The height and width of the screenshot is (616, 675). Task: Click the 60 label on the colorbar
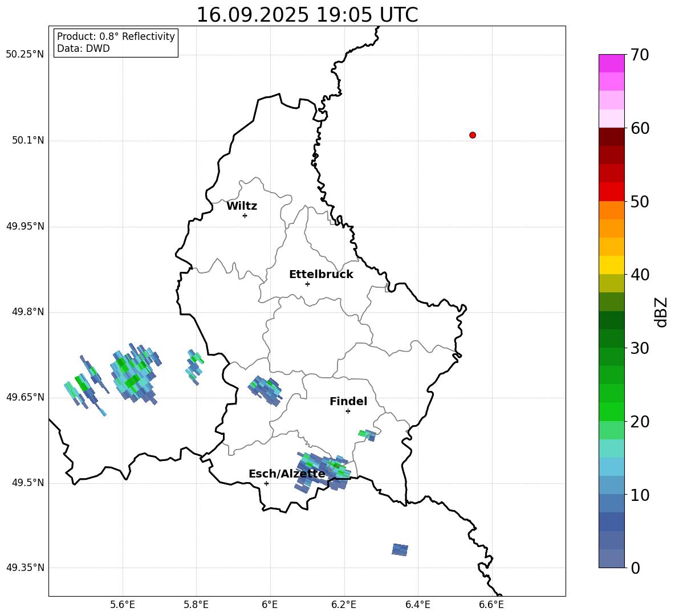pos(640,128)
